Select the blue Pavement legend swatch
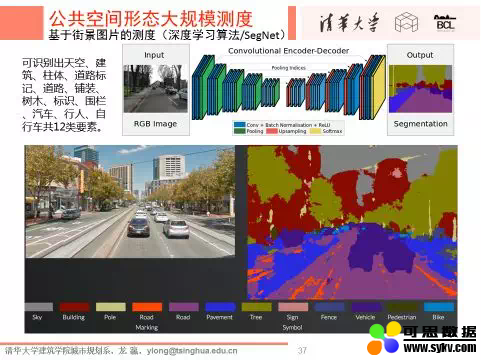Image resolution: width=481 pixels, height=360 pixels. point(220,307)
